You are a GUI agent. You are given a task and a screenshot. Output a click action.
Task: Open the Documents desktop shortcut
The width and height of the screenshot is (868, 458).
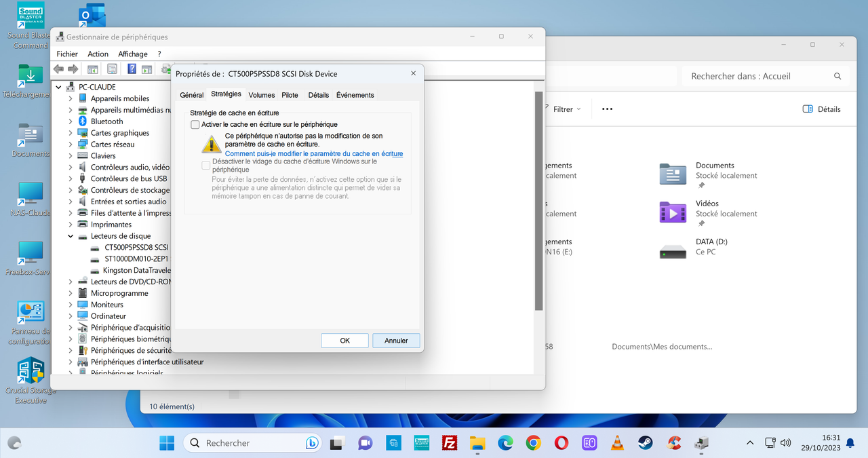(30, 140)
